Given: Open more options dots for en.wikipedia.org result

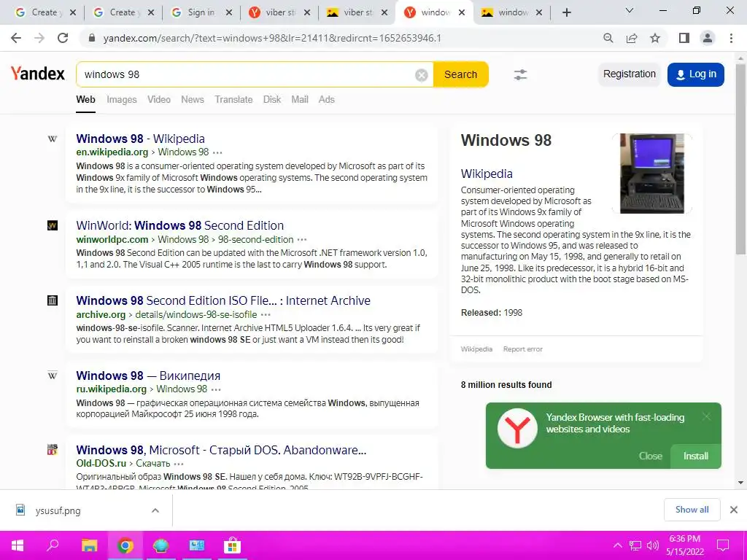Looking at the screenshot, I should (217, 153).
